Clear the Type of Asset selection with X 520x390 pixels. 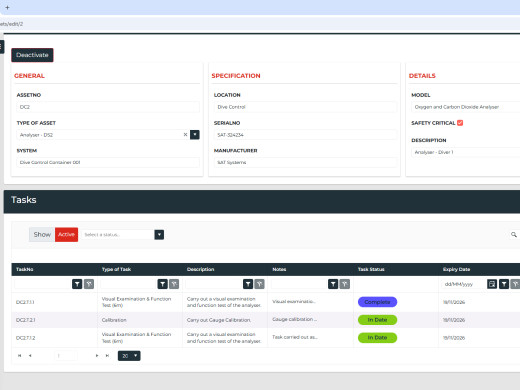pyautogui.click(x=185, y=135)
